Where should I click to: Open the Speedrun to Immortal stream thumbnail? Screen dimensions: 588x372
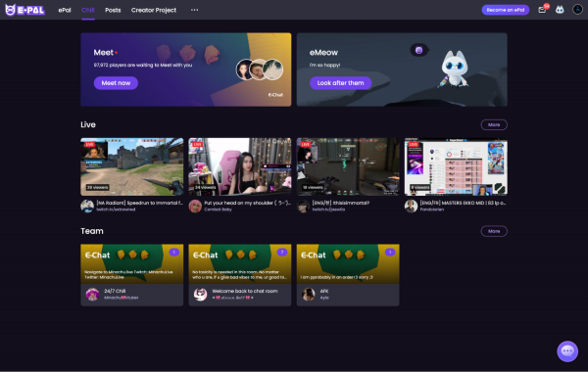[x=132, y=166]
